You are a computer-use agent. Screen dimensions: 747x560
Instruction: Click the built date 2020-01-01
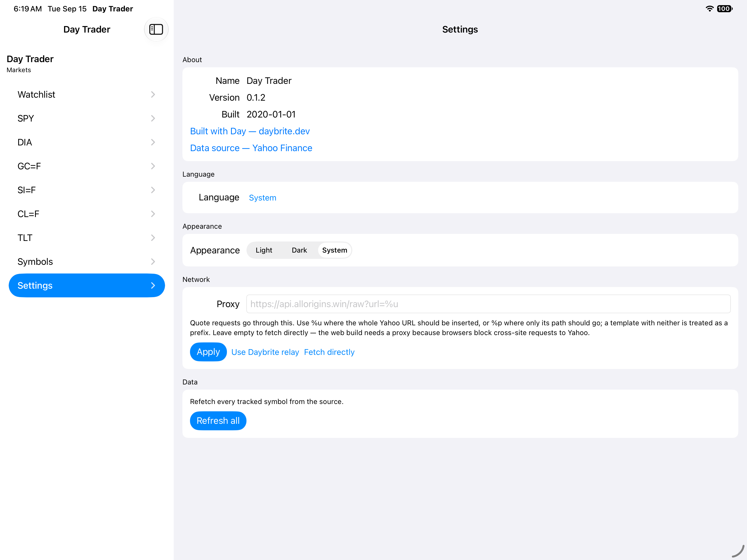pyautogui.click(x=271, y=114)
